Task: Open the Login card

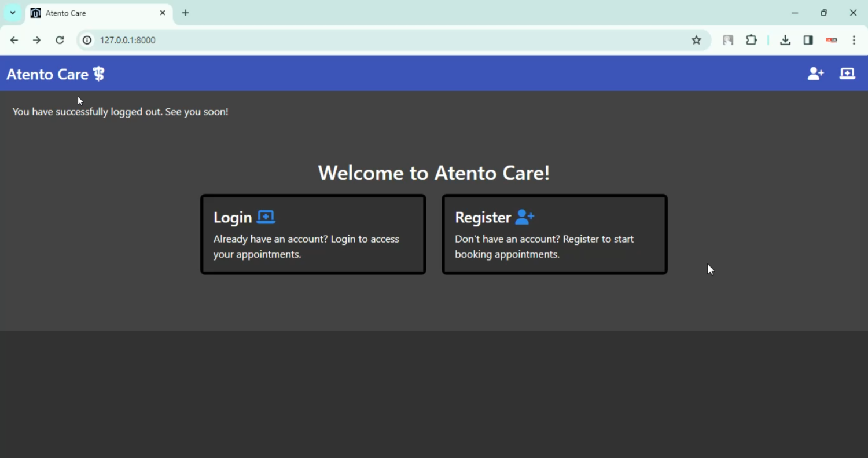Action: click(x=313, y=235)
